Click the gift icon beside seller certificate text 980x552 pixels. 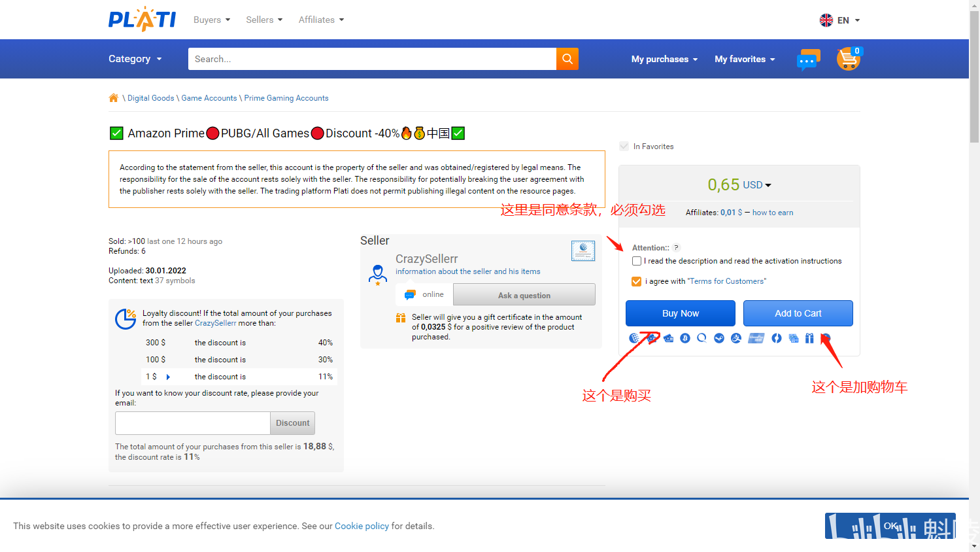pyautogui.click(x=401, y=318)
